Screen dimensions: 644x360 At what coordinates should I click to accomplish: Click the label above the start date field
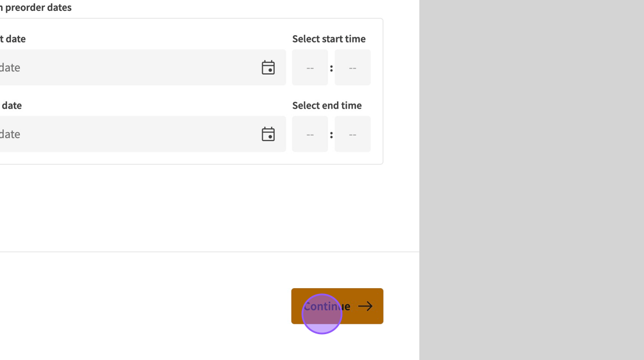pos(13,39)
